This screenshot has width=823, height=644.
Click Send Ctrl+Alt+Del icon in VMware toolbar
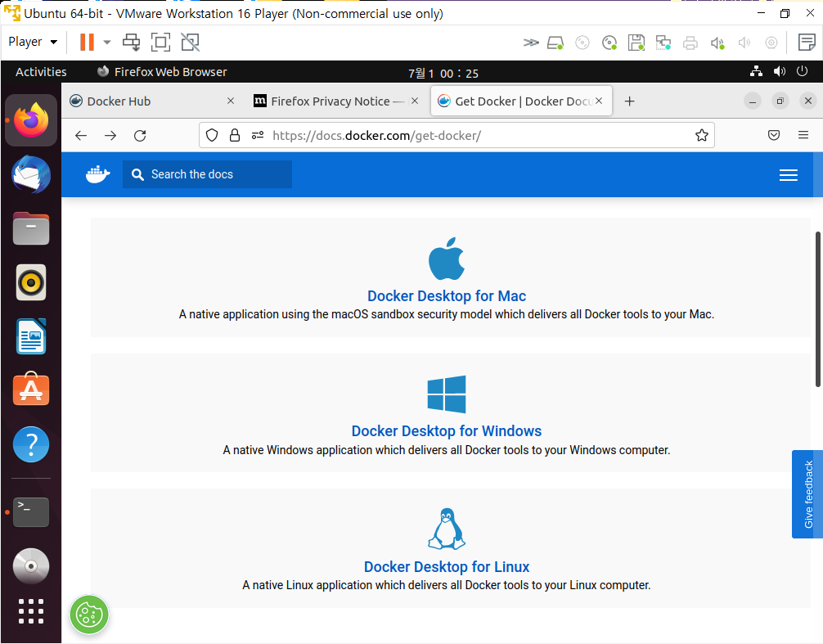click(131, 42)
